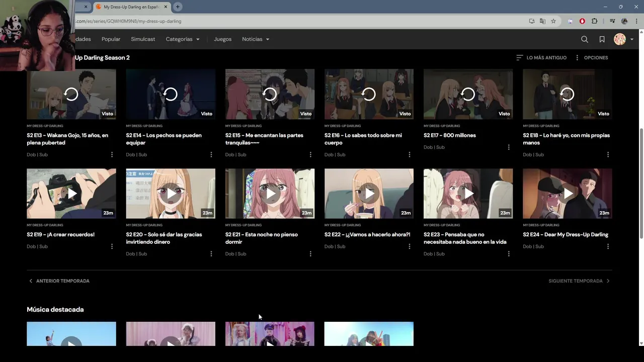Replay episode S2 E16 thumbnail
This screenshot has height=362, width=644.
[x=369, y=94]
